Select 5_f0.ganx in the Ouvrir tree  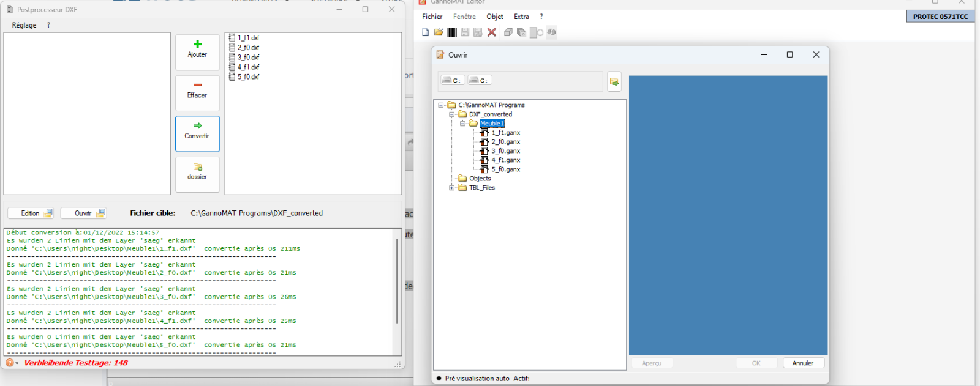pos(505,169)
